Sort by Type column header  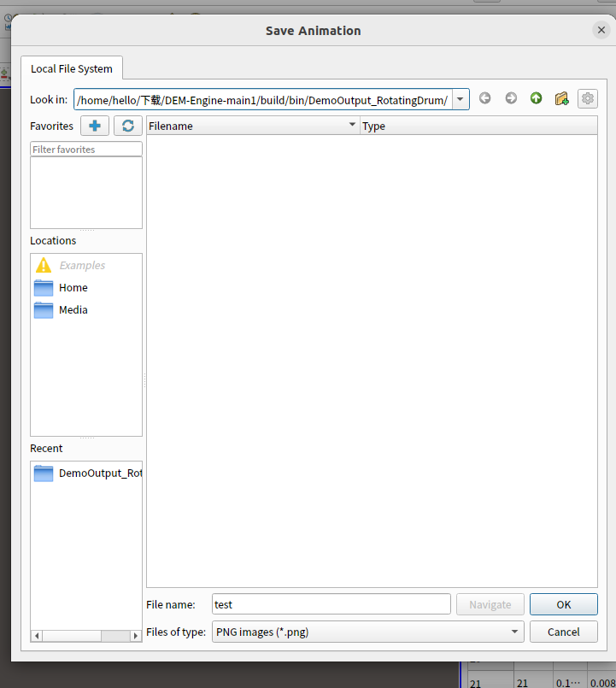pyautogui.click(x=478, y=126)
